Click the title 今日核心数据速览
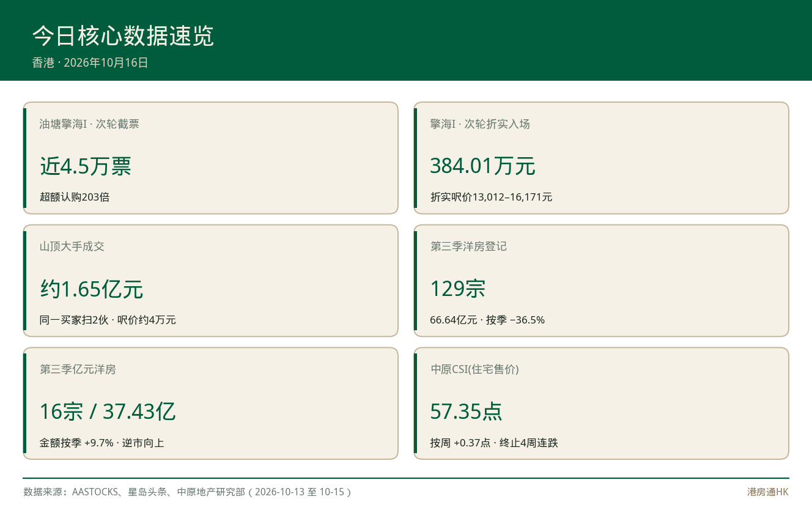 (123, 36)
